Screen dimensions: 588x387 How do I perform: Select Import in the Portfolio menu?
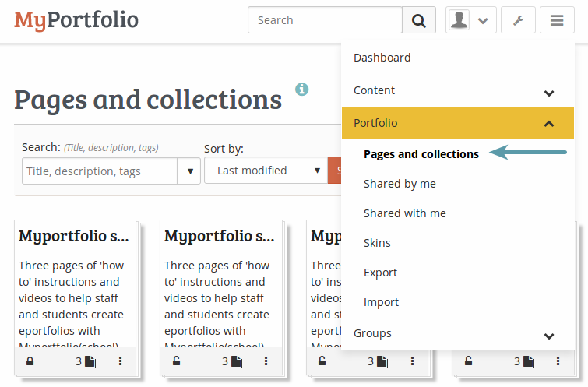(x=381, y=302)
